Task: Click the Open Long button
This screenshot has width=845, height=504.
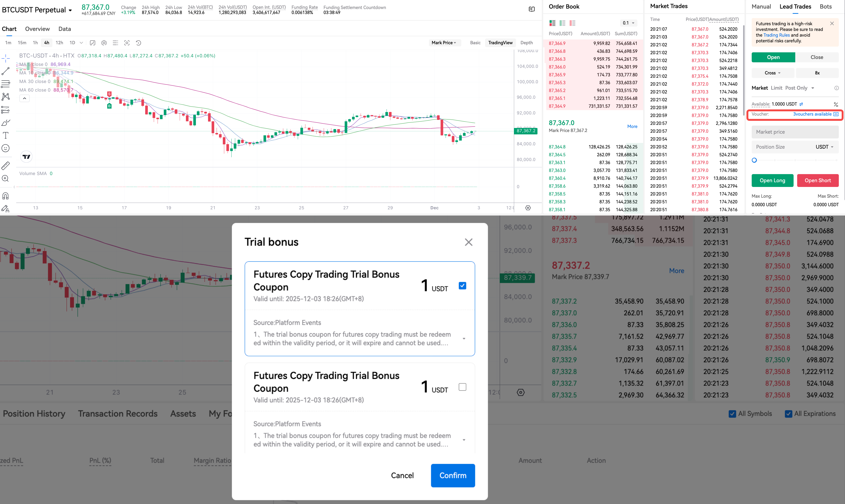Action: (x=772, y=180)
